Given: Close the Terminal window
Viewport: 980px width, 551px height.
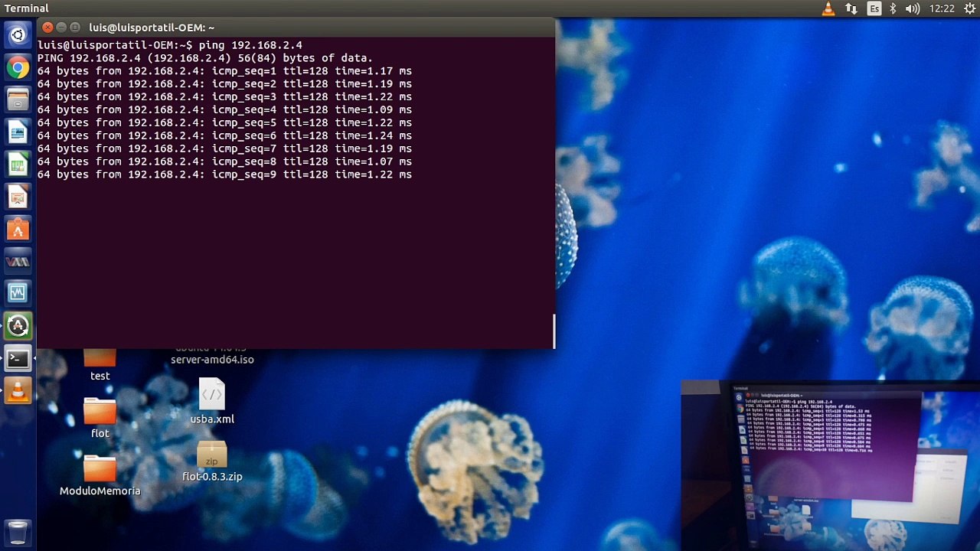Looking at the screenshot, I should coord(47,28).
